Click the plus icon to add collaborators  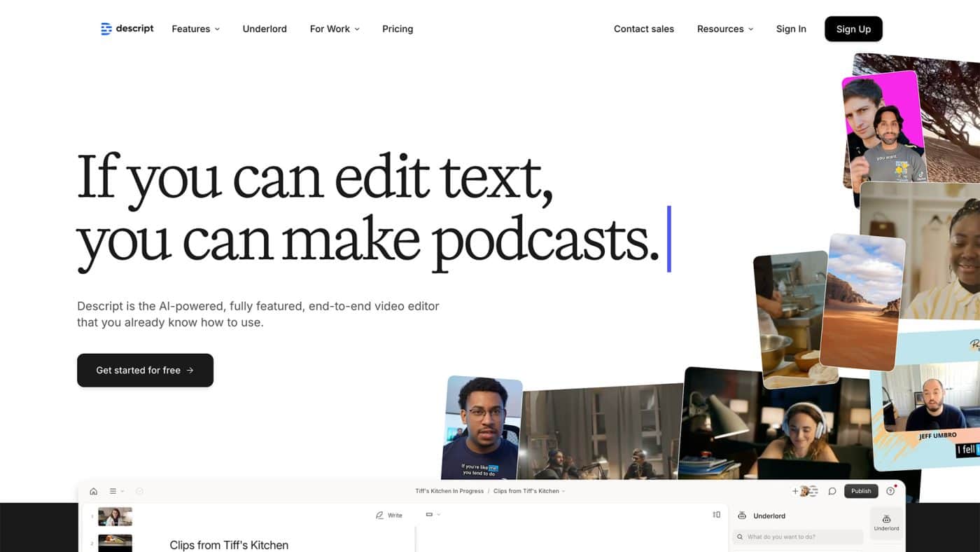pyautogui.click(x=795, y=491)
